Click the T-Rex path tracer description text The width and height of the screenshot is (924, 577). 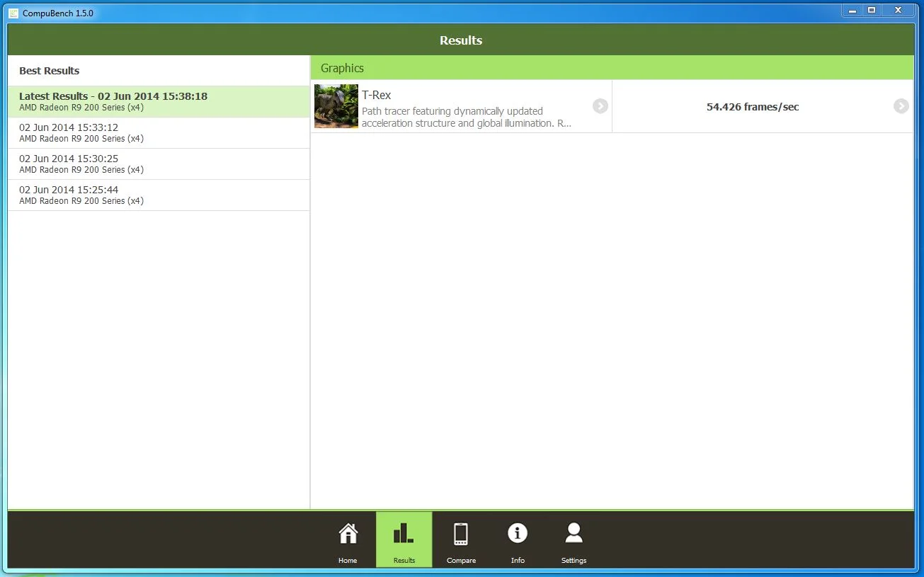(x=467, y=118)
